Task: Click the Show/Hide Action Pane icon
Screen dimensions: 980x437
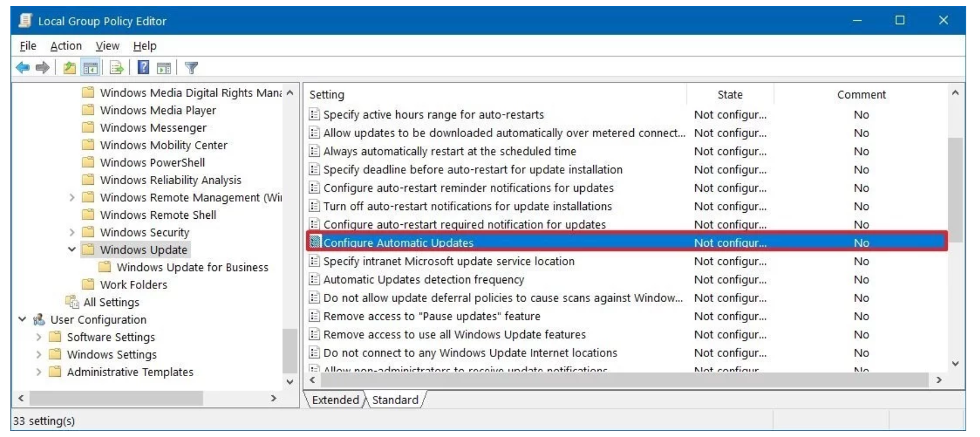Action: (164, 68)
